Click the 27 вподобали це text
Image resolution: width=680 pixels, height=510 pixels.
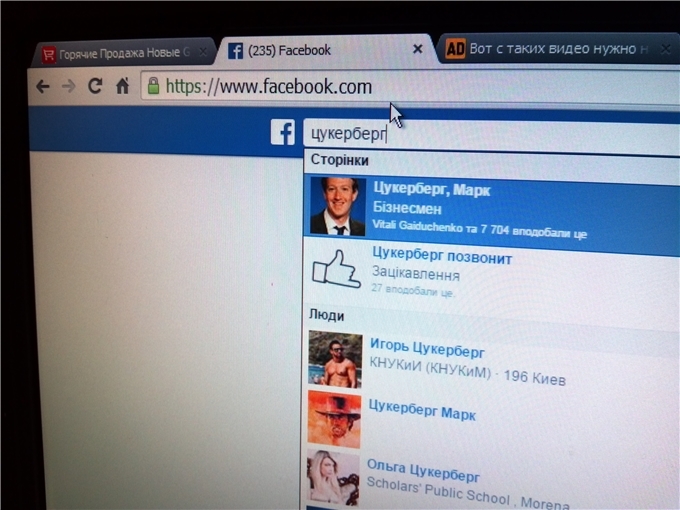tap(412, 290)
